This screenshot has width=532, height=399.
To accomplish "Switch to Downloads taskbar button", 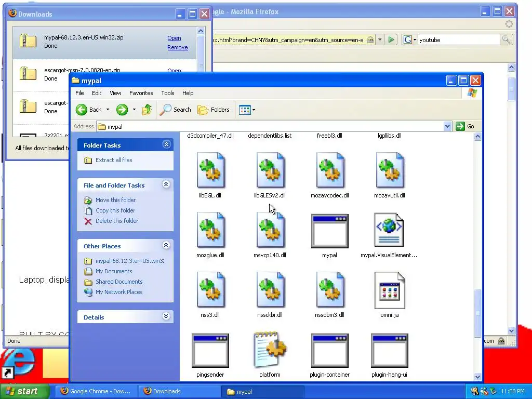I will coord(179,391).
